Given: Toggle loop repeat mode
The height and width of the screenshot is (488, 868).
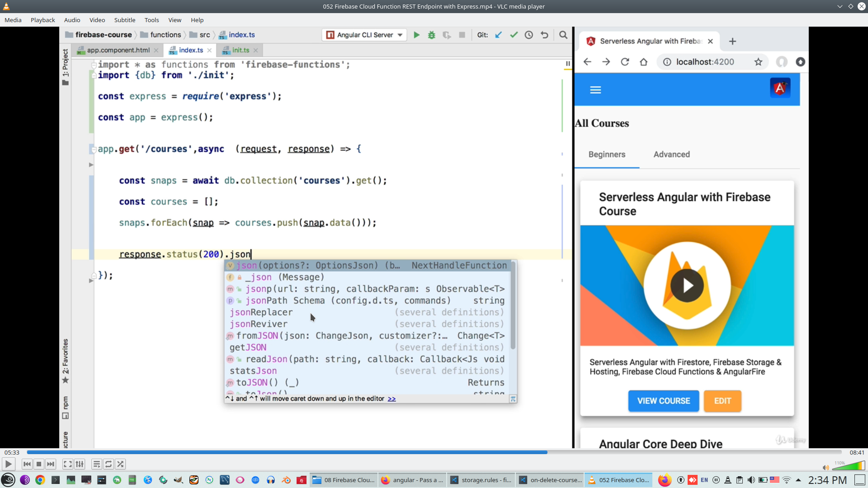Looking at the screenshot, I should (108, 464).
